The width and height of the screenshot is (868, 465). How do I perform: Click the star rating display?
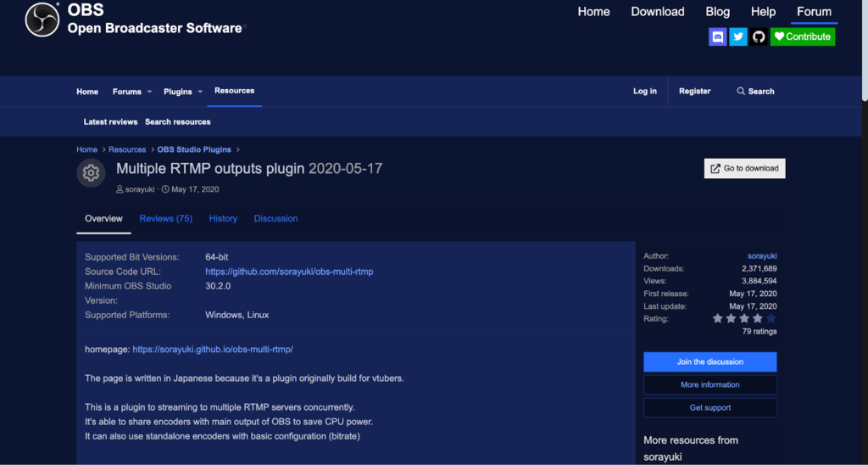click(x=743, y=319)
